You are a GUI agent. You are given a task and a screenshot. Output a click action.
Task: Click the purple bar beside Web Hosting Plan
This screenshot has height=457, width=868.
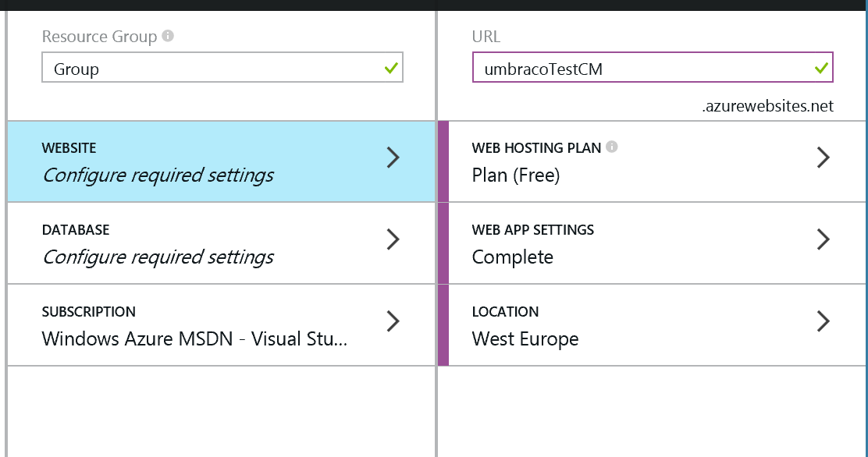point(443,161)
